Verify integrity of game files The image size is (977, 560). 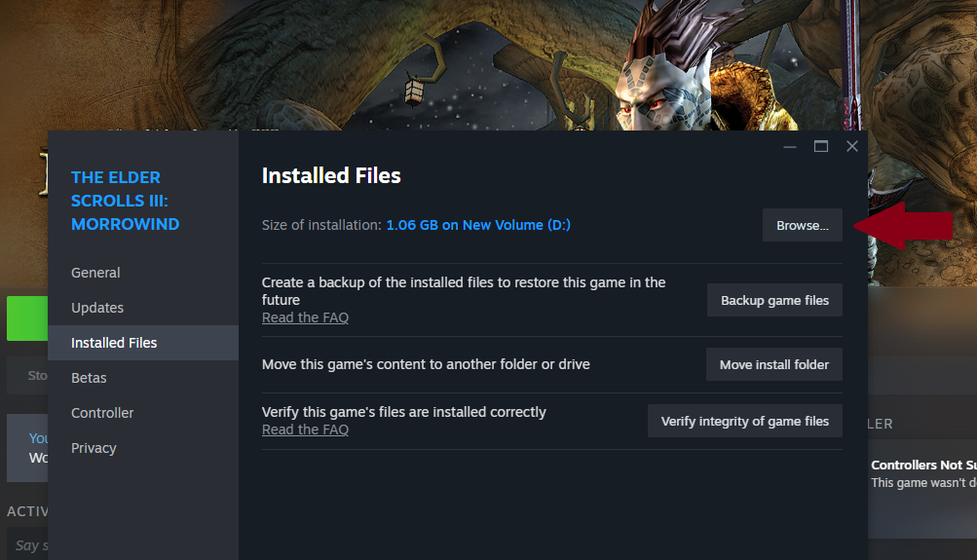744,422
